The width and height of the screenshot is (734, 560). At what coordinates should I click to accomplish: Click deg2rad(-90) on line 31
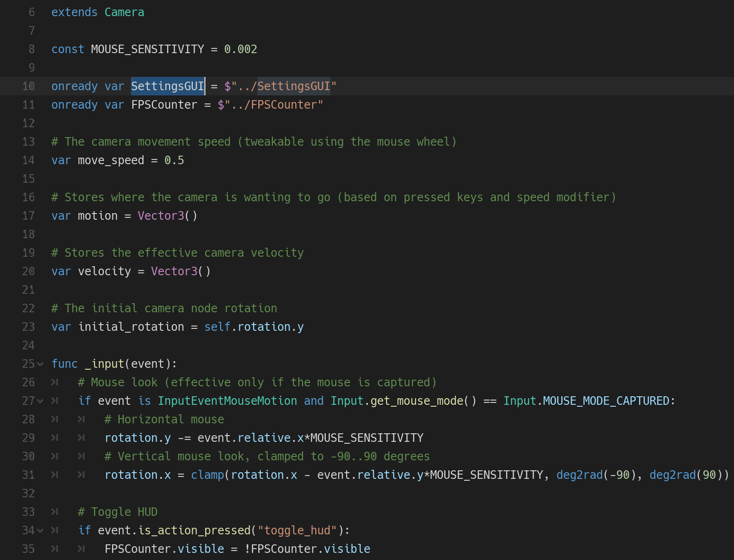(x=596, y=475)
